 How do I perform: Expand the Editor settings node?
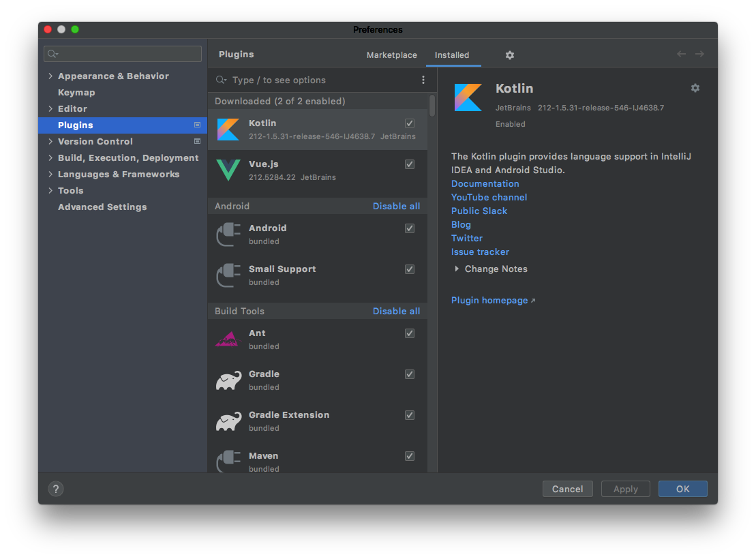pos(50,108)
